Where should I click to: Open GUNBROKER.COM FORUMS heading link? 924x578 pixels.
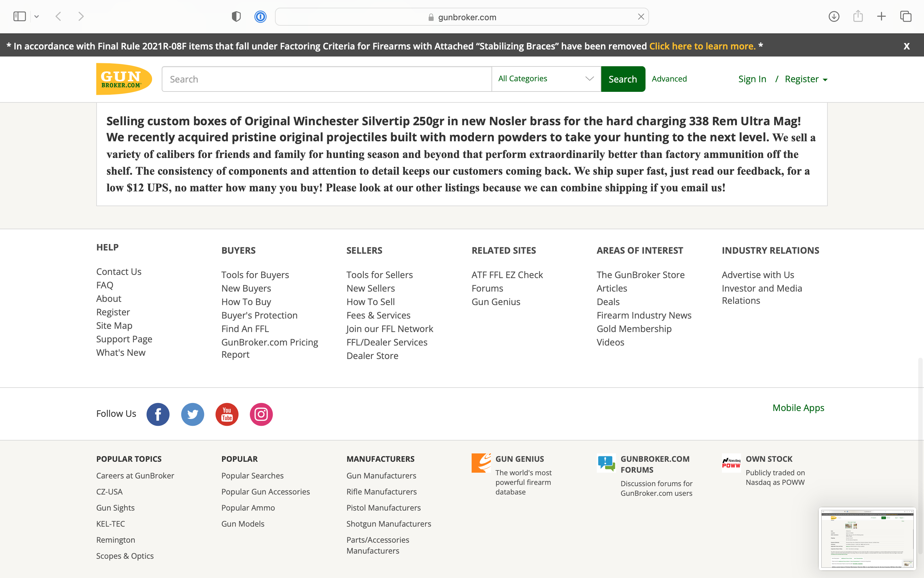pyautogui.click(x=655, y=464)
